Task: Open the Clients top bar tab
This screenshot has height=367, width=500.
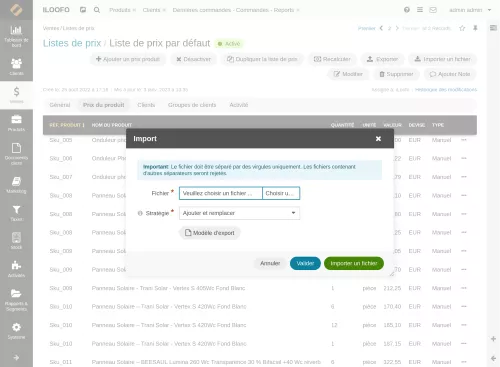Action: [151, 10]
